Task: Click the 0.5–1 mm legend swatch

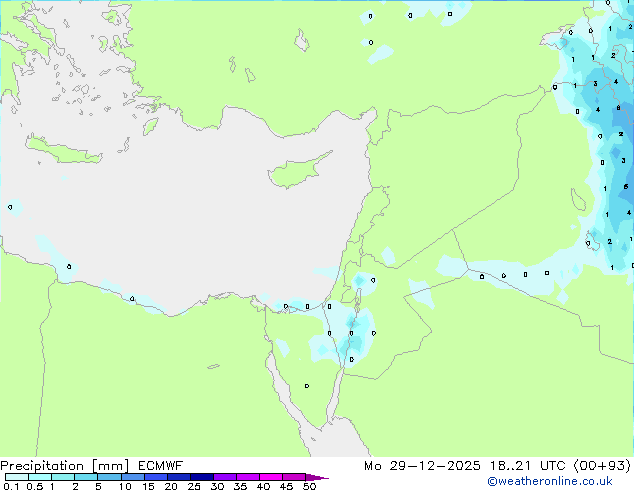Action: tap(40, 477)
